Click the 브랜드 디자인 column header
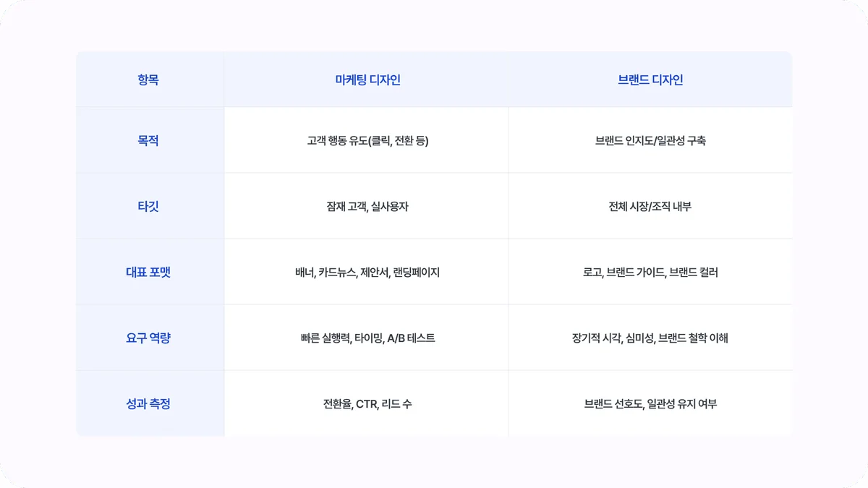 point(650,80)
